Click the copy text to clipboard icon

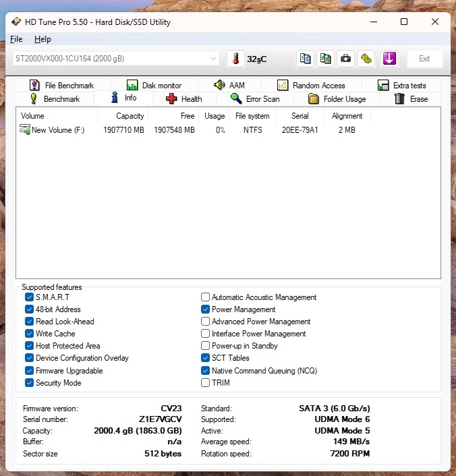306,59
